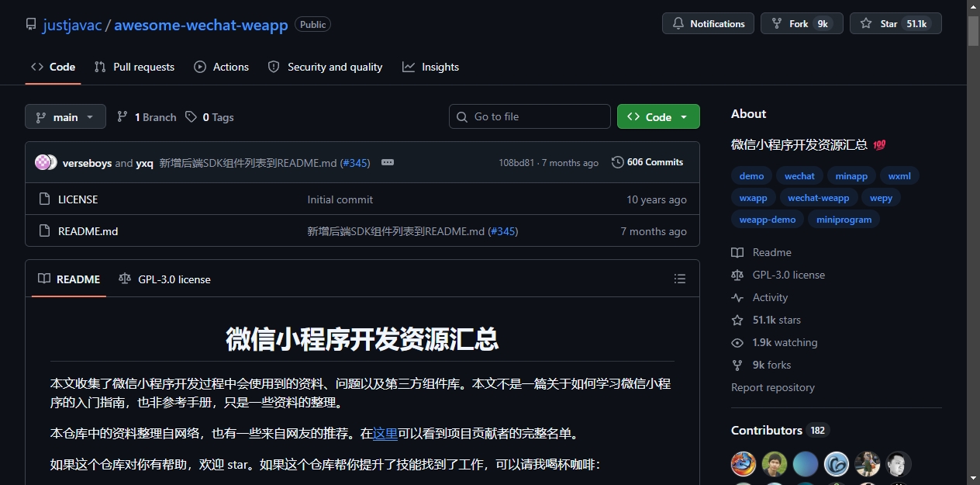Click the minapp topic tag

(x=851, y=176)
